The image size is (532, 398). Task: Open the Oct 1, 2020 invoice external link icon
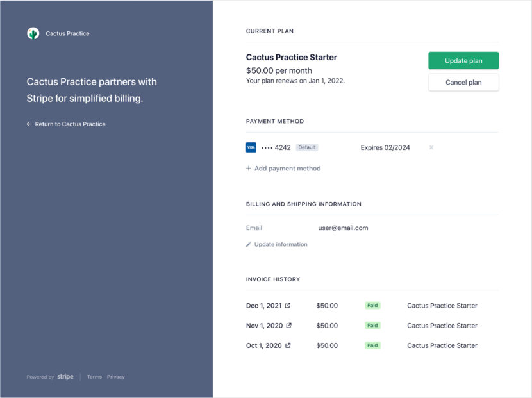point(287,345)
